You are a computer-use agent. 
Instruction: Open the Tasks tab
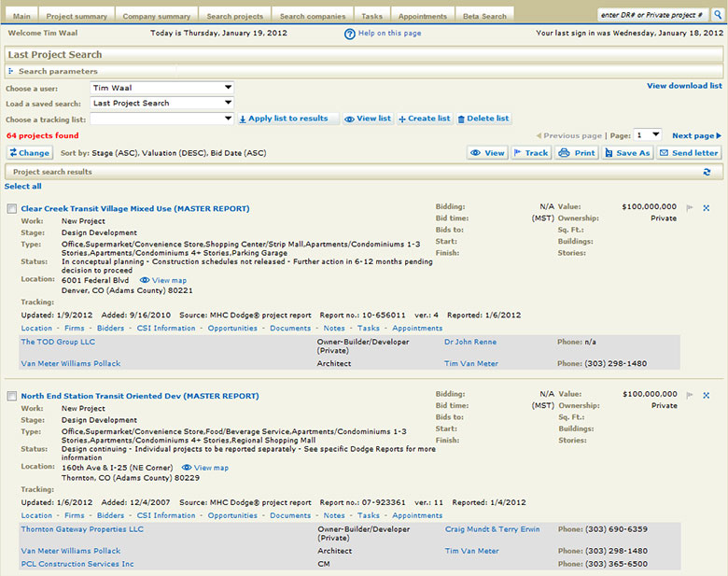coord(372,16)
